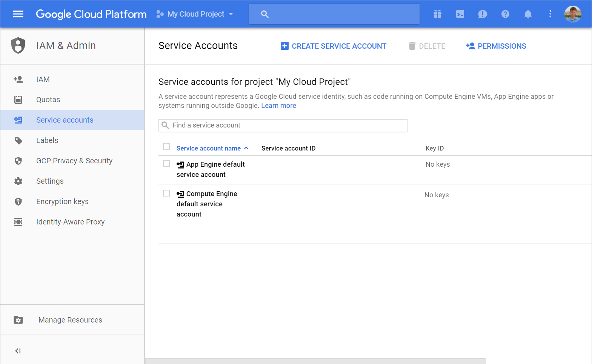The image size is (592, 364).
Task: Click No keys in App Engine row
Action: pyautogui.click(x=438, y=164)
